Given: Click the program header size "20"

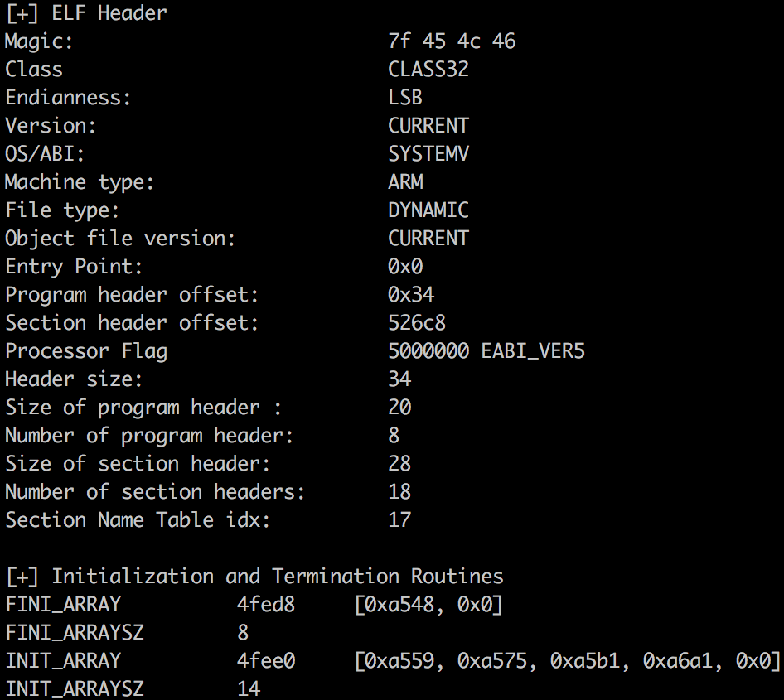Looking at the screenshot, I should [x=399, y=408].
